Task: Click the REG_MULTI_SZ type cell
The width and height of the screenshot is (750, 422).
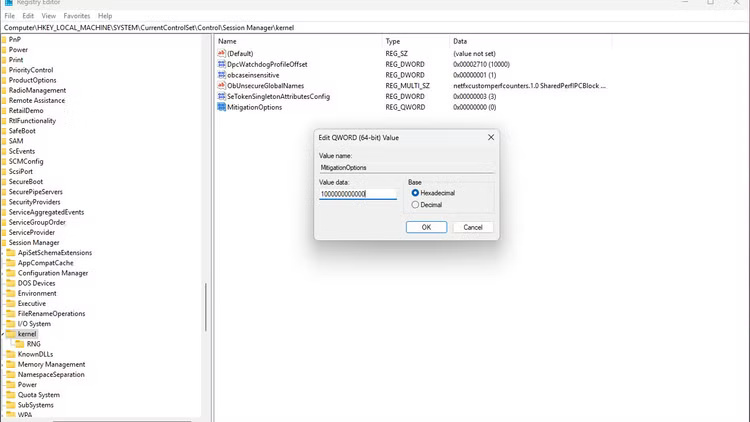Action: click(408, 86)
